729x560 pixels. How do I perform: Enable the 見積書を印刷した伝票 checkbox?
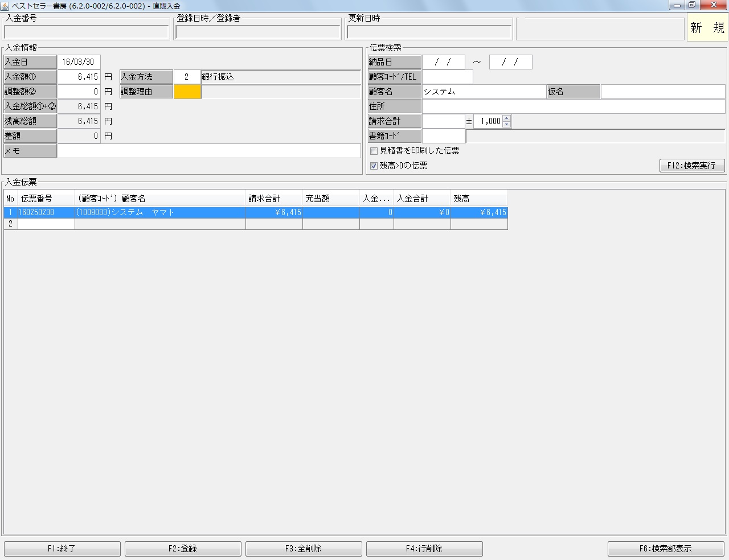(374, 151)
